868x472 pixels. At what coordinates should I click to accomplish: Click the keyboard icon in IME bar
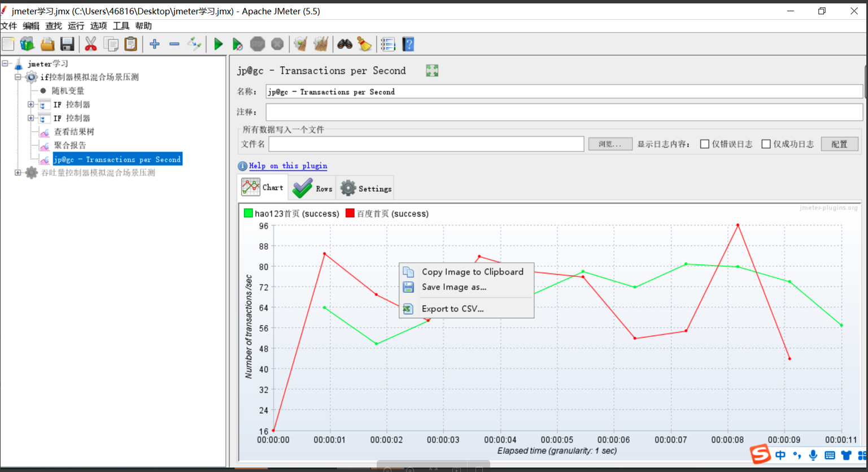tap(830, 455)
